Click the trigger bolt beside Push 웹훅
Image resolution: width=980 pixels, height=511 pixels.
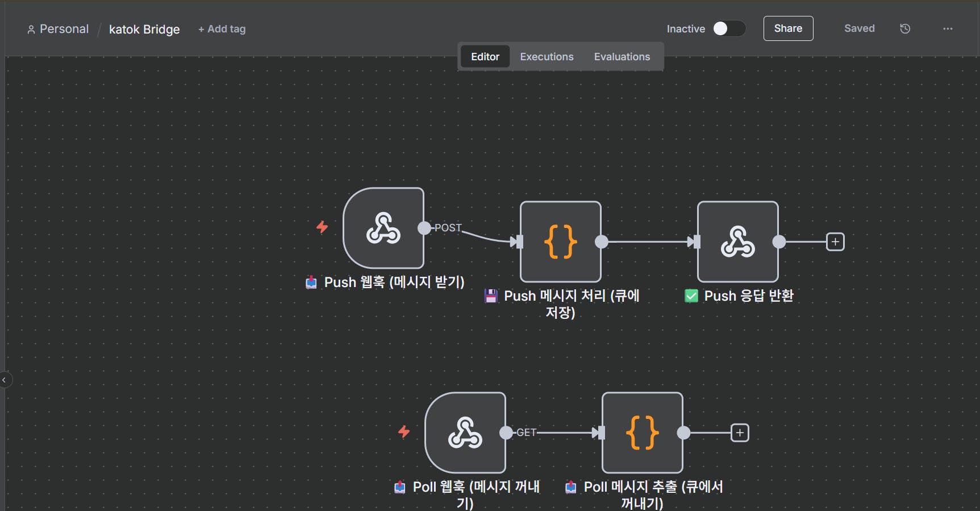point(322,227)
